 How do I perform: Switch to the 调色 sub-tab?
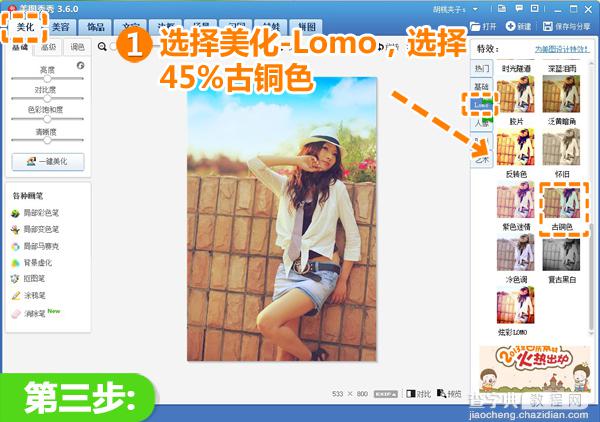click(x=77, y=47)
